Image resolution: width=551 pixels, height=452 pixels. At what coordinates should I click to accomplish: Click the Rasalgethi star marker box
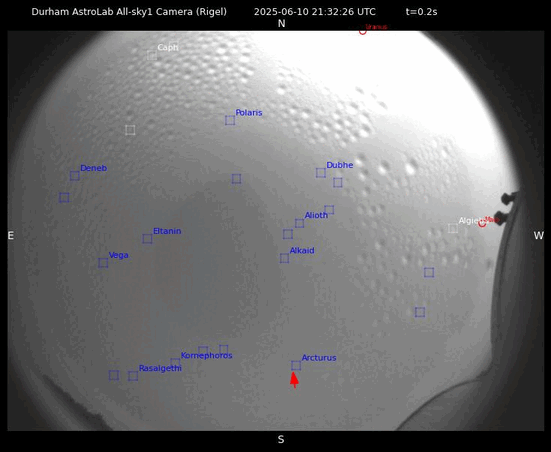133,376
